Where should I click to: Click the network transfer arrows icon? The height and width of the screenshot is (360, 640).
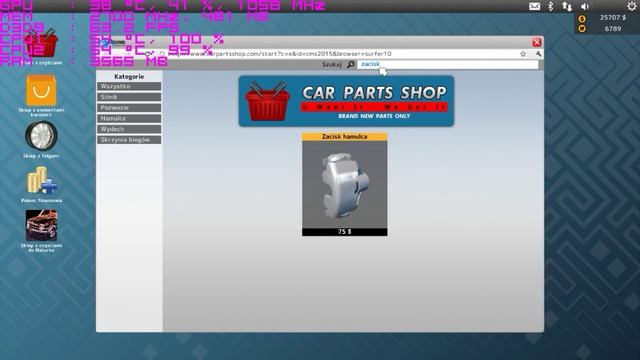point(567,6)
